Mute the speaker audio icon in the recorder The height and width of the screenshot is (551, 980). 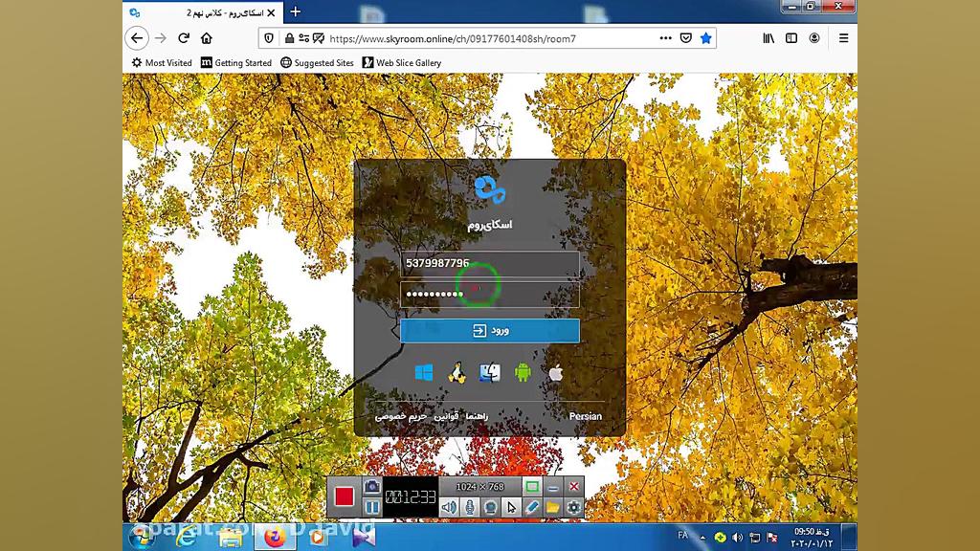(450, 507)
